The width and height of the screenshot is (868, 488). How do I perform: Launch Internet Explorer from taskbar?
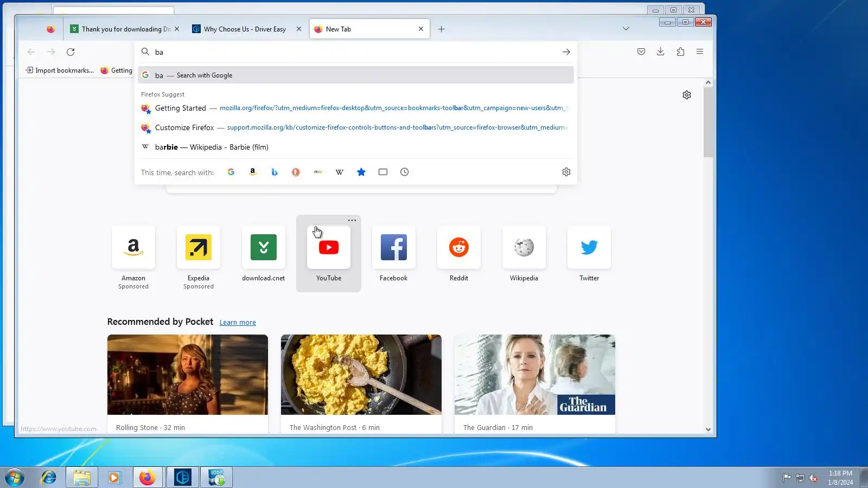(49, 478)
